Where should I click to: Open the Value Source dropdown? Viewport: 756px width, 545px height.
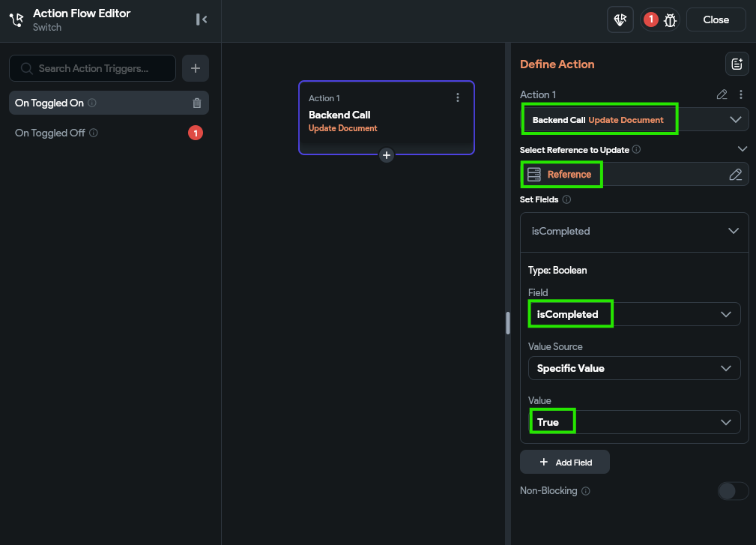pyautogui.click(x=635, y=369)
